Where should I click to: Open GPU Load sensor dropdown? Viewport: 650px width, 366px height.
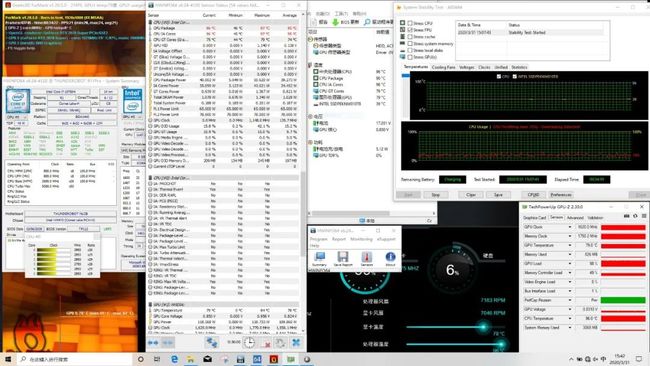pyautogui.click(x=570, y=264)
